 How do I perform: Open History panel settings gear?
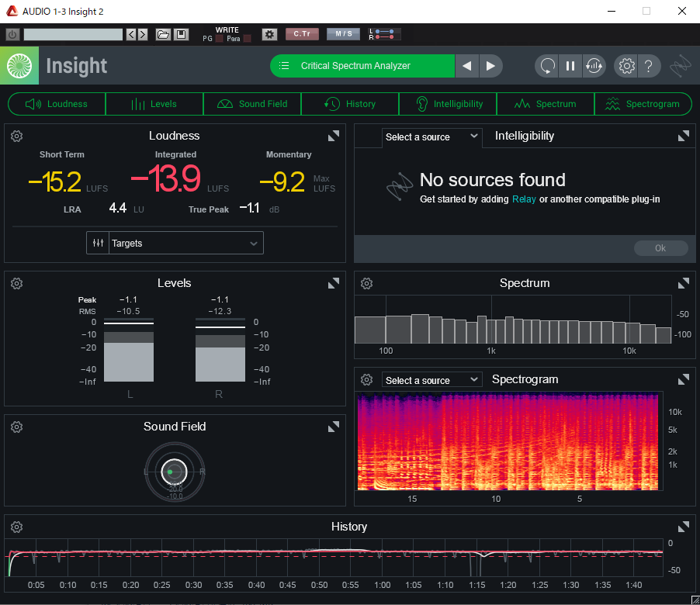16,527
